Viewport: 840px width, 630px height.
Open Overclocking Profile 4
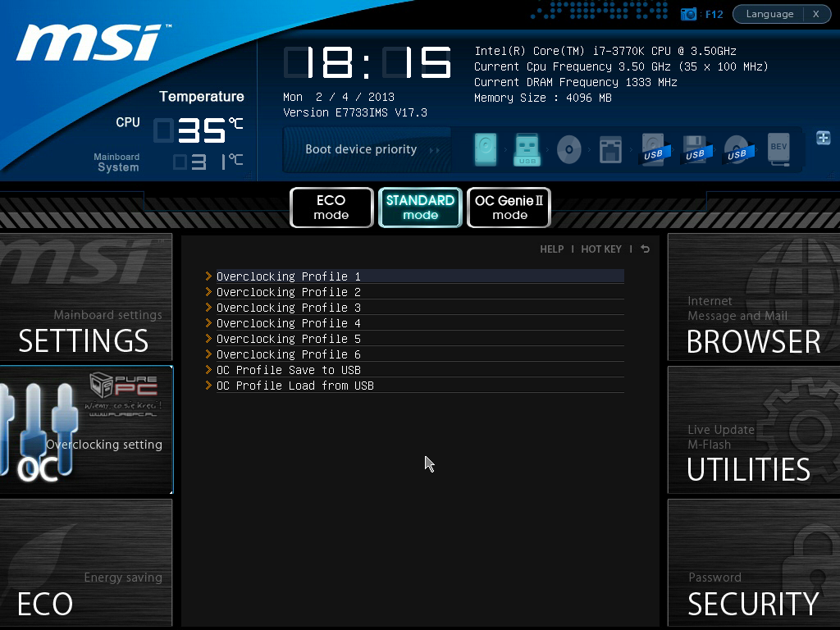pos(420,323)
